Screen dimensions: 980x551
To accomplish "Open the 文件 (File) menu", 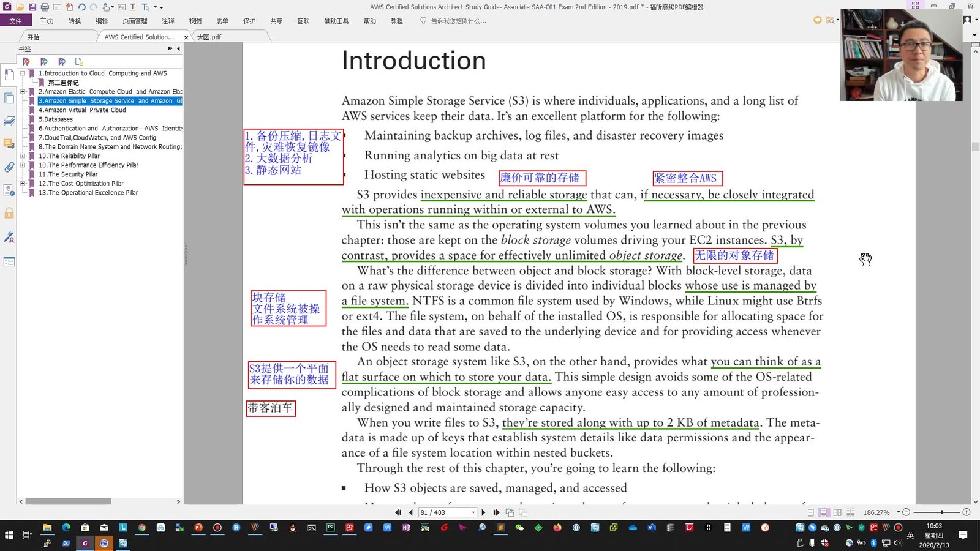I will 16,21.
